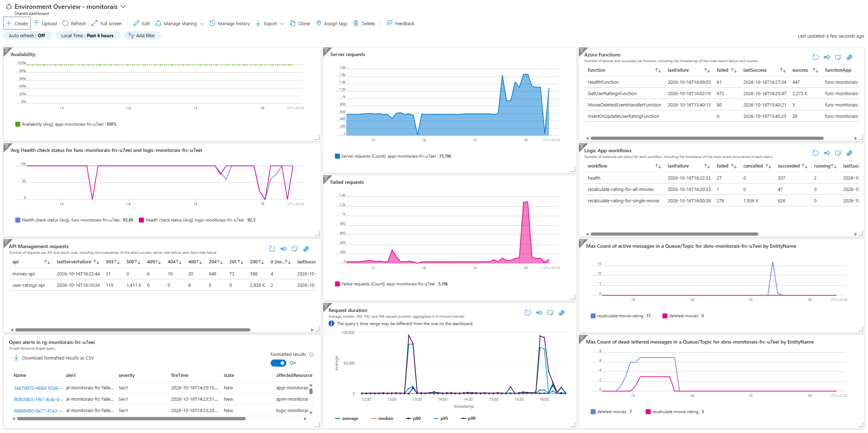The width and height of the screenshot is (868, 433).
Task: Open the last icon on API Management tile
Action: point(306,249)
